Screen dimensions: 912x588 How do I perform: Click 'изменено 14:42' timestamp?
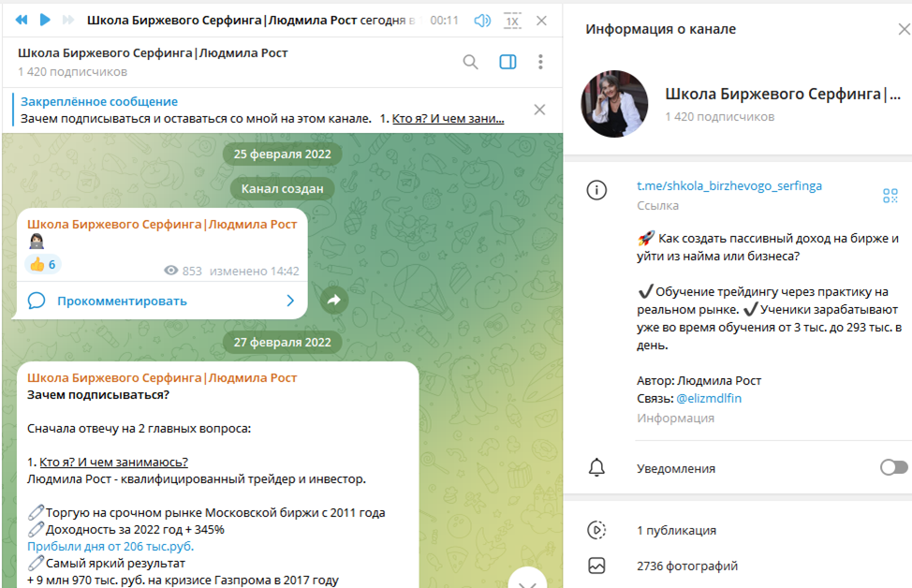(254, 271)
